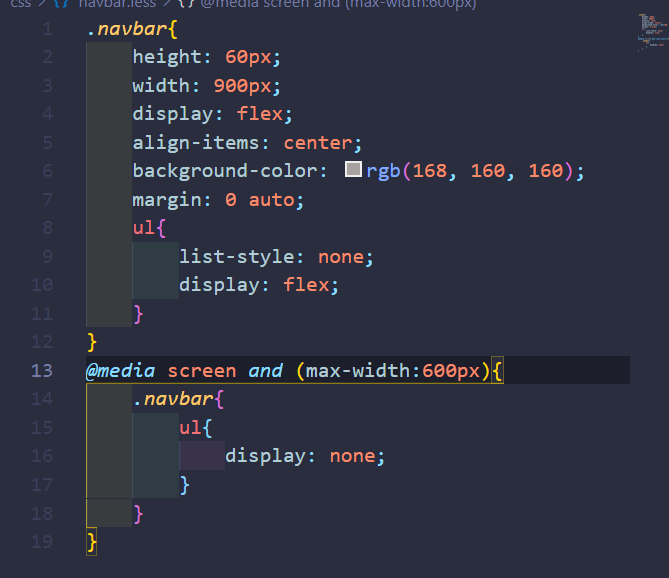Click the 'center' value

pos(318,143)
